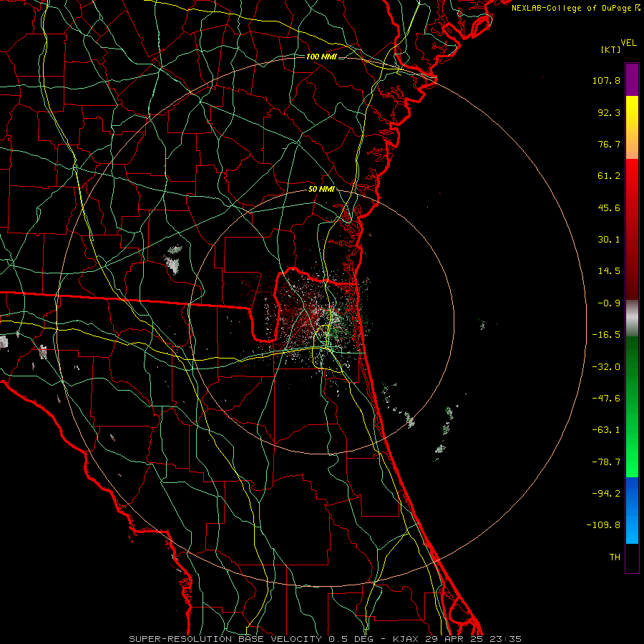Click the Super-Resolution Base Velocity caption text
The width and height of the screenshot is (644, 644).
(326, 639)
